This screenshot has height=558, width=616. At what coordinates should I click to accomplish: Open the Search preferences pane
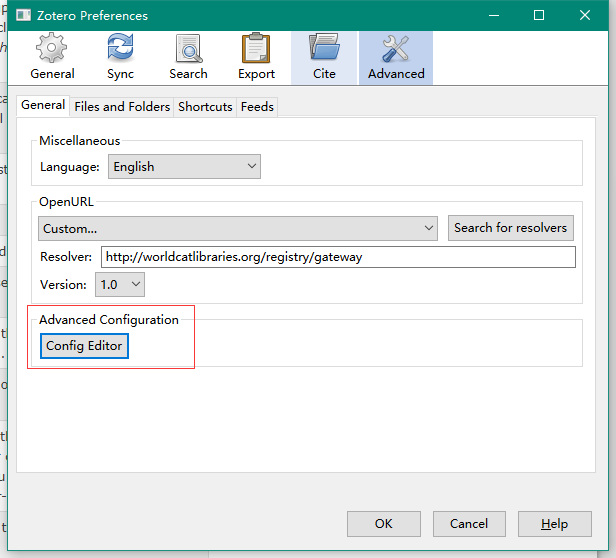(189, 57)
